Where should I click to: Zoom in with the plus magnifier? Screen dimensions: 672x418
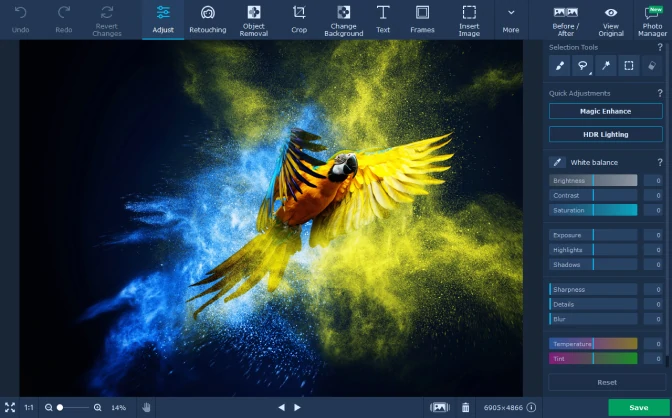[x=98, y=408]
